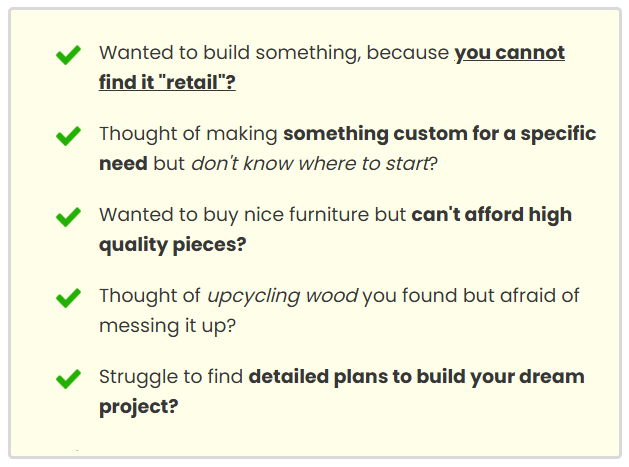This screenshot has width=629, height=467.
Task: Click the text "Wanted to buy nice furniture but"
Action: coord(252,215)
